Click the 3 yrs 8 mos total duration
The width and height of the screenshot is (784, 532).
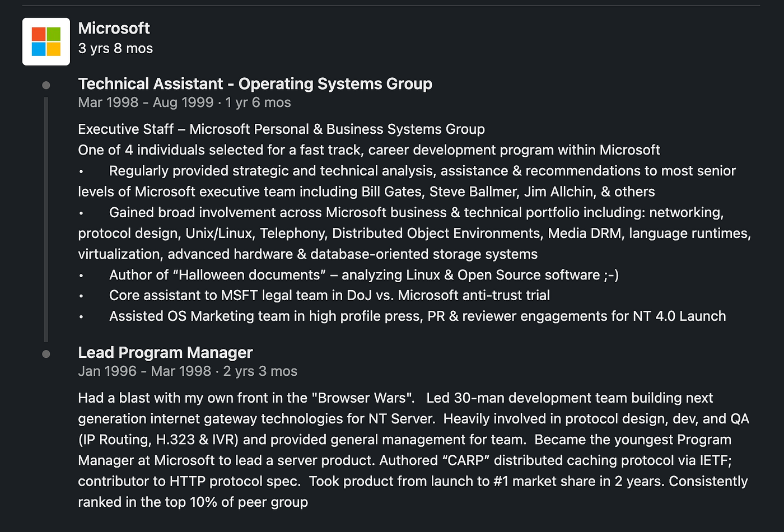[x=115, y=49]
